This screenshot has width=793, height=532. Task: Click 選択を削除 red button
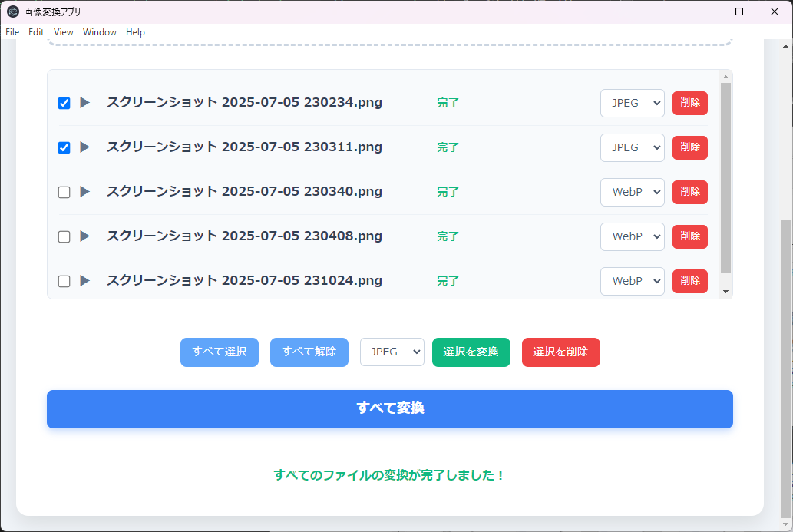(561, 352)
